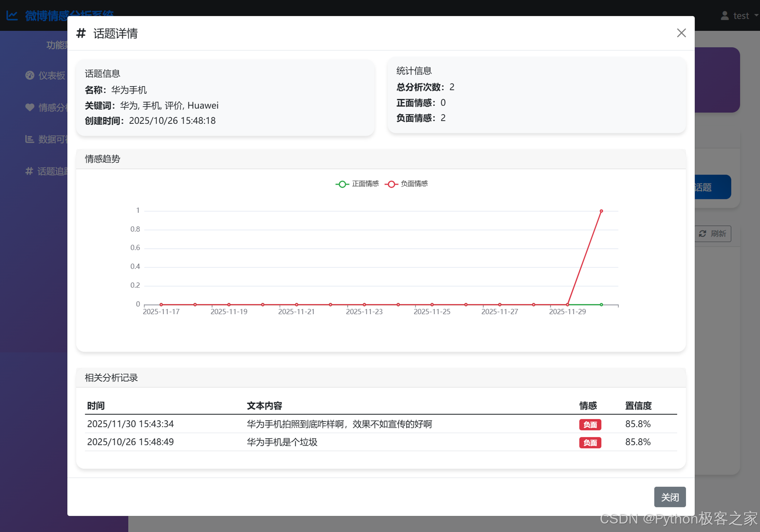This screenshot has width=760, height=532.
Task: Click the hash icon for 话题追踪
Action: pos(29,171)
